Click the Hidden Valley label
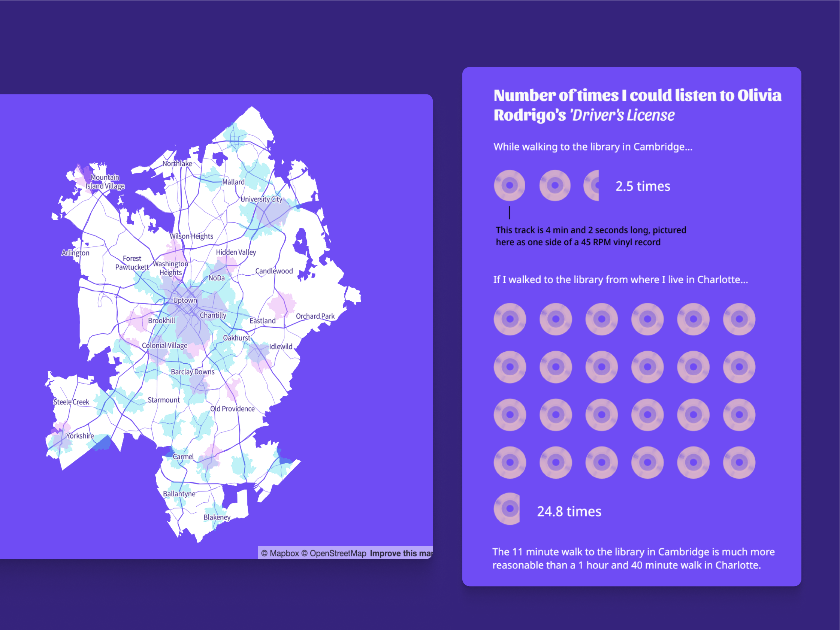This screenshot has width=840, height=630. click(x=236, y=252)
